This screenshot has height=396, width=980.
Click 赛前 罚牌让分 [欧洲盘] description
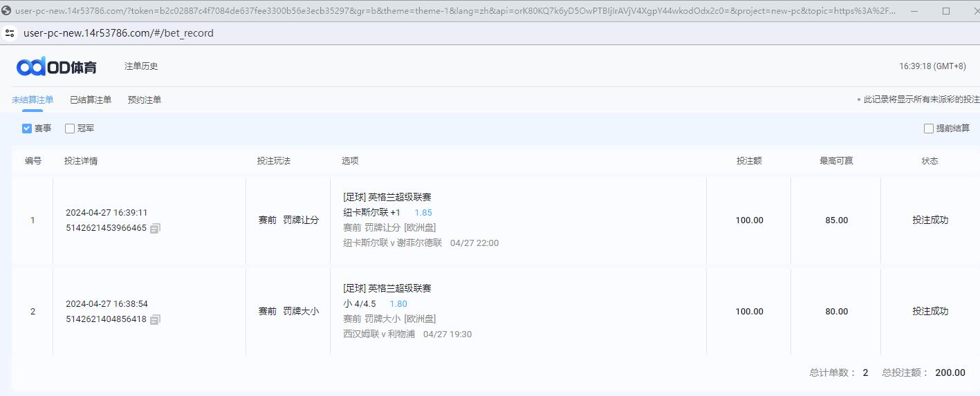389,228
